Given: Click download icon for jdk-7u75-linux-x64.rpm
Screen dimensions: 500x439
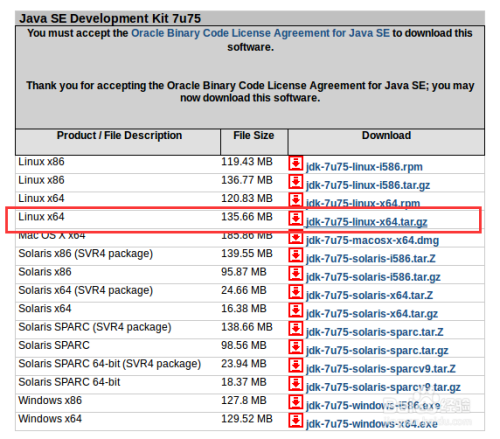Looking at the screenshot, I should pos(296,200).
